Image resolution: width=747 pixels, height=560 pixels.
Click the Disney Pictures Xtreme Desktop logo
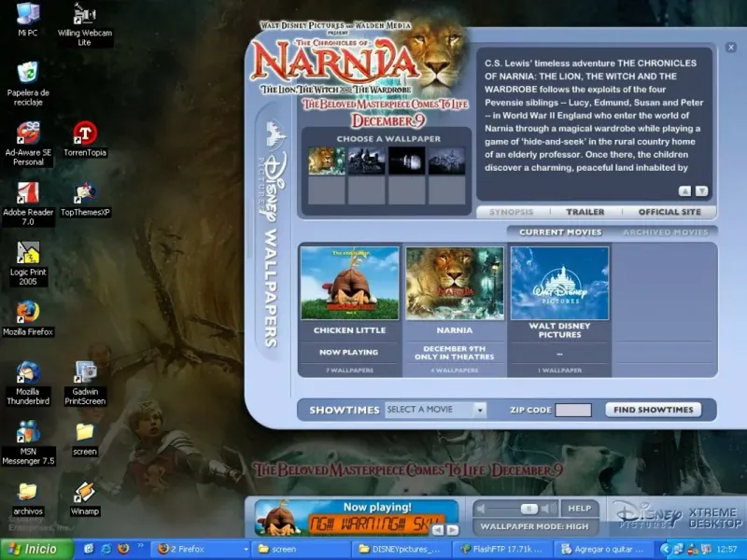click(x=678, y=517)
